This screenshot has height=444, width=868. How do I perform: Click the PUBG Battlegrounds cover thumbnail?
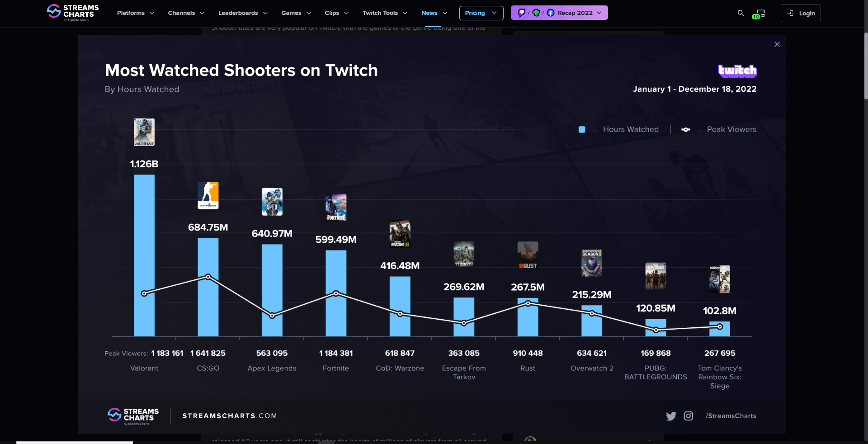(656, 276)
